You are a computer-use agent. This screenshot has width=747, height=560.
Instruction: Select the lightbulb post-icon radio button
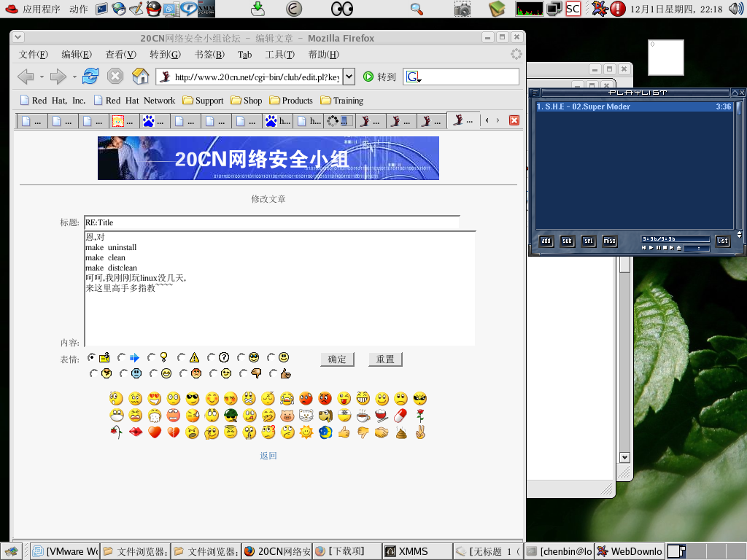pos(152,357)
